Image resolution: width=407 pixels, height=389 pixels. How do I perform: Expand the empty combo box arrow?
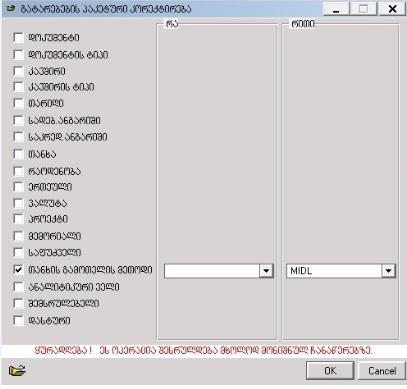tap(266, 271)
